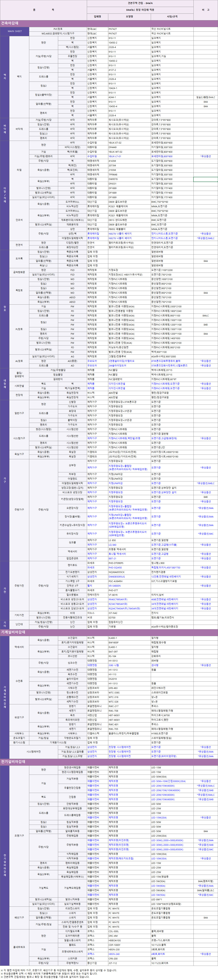The image size is (218, 980).
Task: Click the 사양/규격 column header
Action: coord(172,16)
